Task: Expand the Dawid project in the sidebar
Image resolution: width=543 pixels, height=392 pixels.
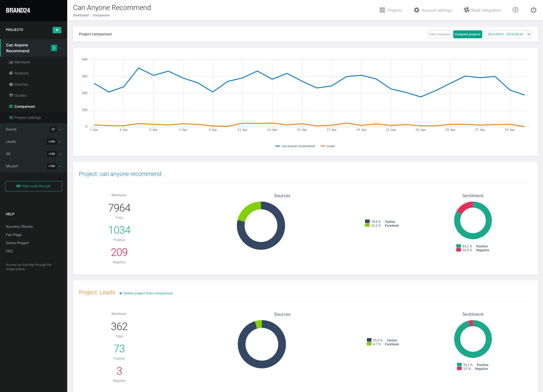Action: point(60,129)
